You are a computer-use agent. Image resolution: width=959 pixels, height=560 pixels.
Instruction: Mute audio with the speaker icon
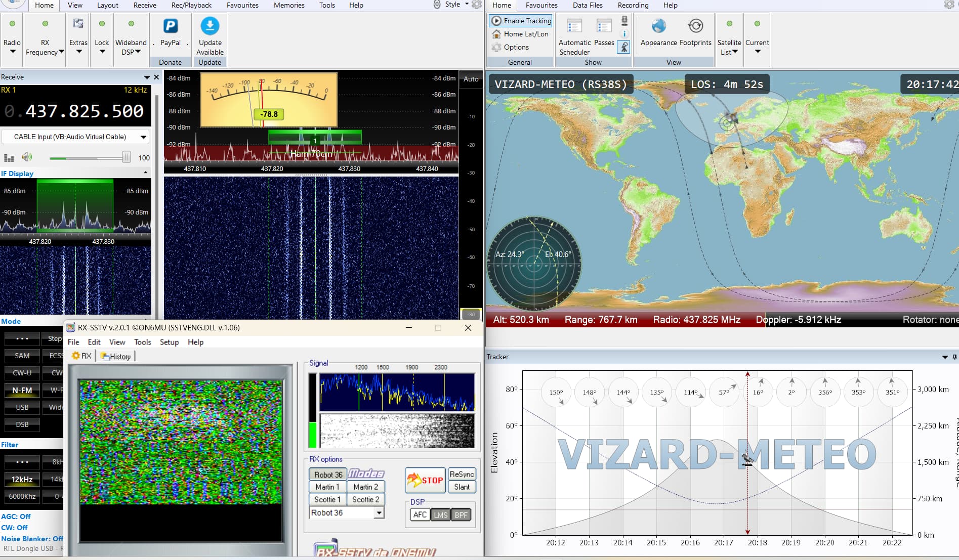tap(27, 157)
